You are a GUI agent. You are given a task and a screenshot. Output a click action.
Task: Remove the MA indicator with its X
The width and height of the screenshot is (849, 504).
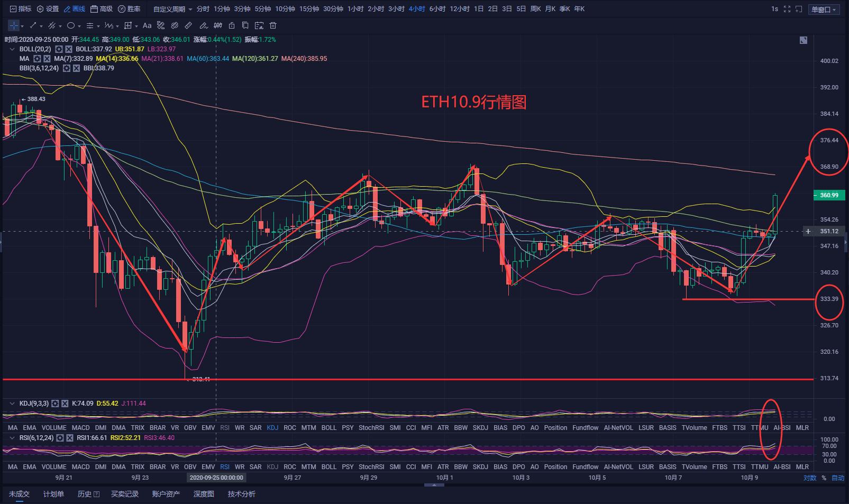click(47, 59)
